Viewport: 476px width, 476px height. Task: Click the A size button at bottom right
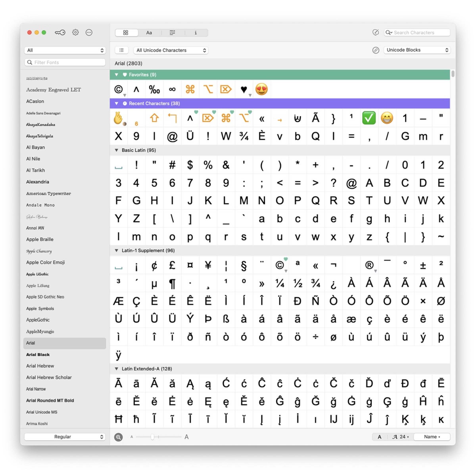click(x=379, y=437)
